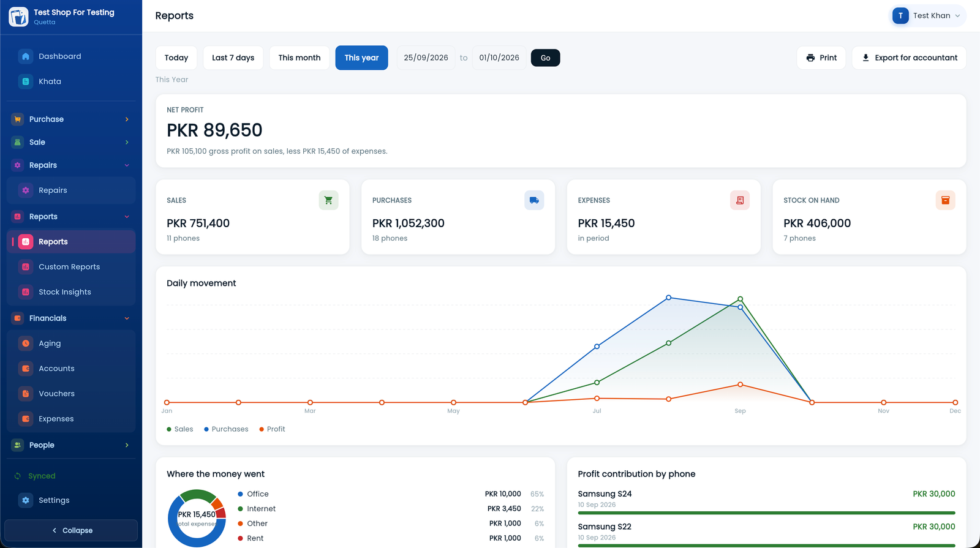Click the Repairs gear group icon
Viewport: 980px width, 548px height.
click(18, 165)
